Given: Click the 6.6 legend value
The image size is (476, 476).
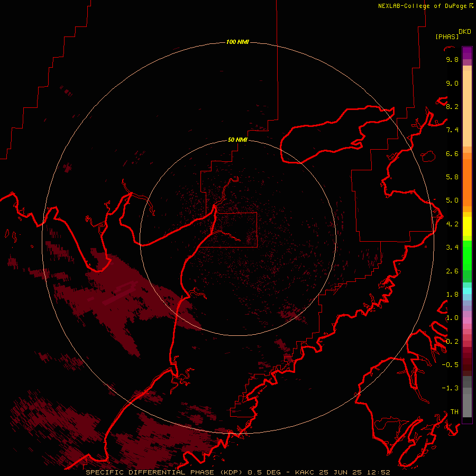Looking at the screenshot, I should 452,153.
